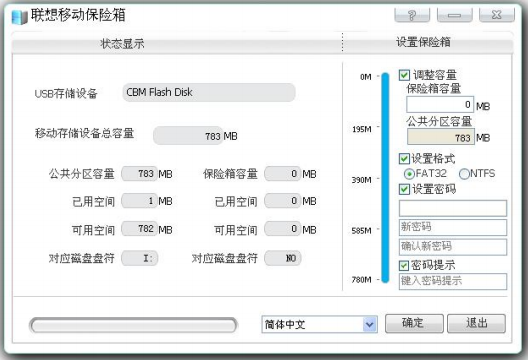Screen dimensions: 528x360
Task: Click the USB存储设备 label
Action: point(66,94)
